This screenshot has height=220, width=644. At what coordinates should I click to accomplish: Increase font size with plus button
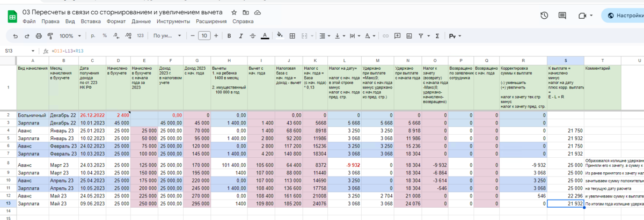(215, 36)
